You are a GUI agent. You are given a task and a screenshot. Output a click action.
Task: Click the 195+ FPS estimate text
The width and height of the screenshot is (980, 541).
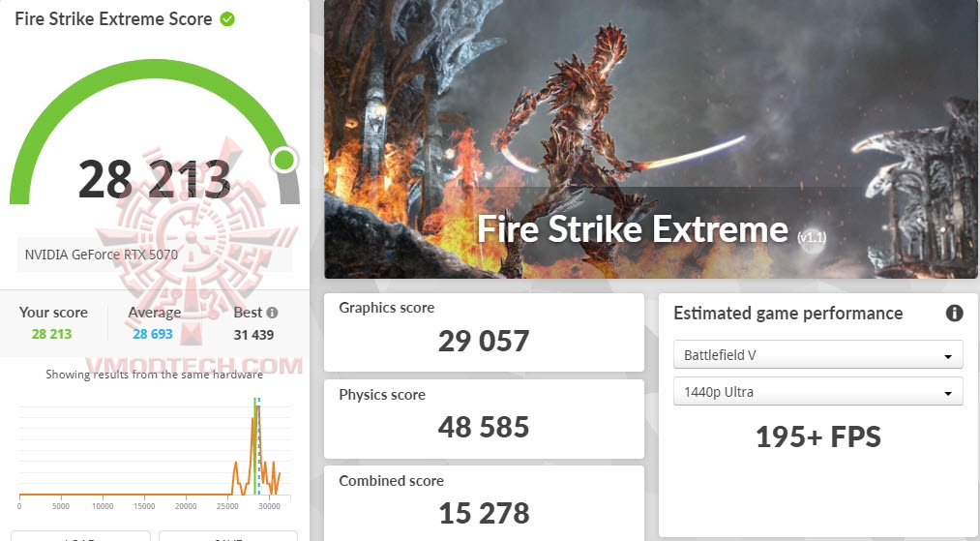click(818, 436)
